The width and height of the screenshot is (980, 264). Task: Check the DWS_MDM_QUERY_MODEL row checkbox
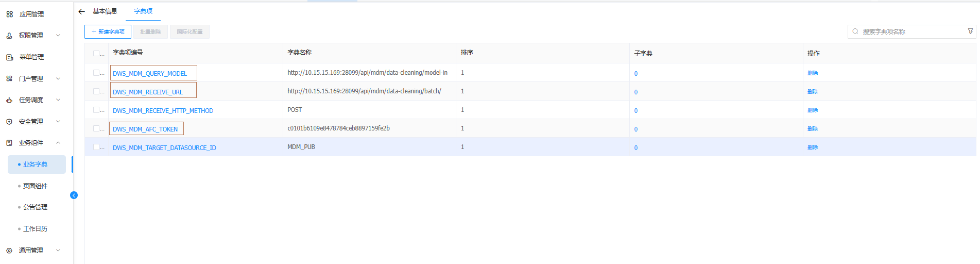[96, 73]
